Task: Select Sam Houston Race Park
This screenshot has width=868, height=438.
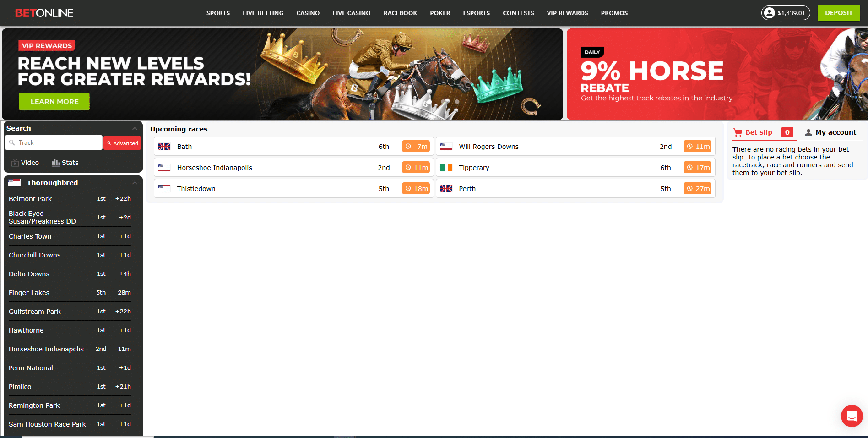Action: pyautogui.click(x=70, y=424)
